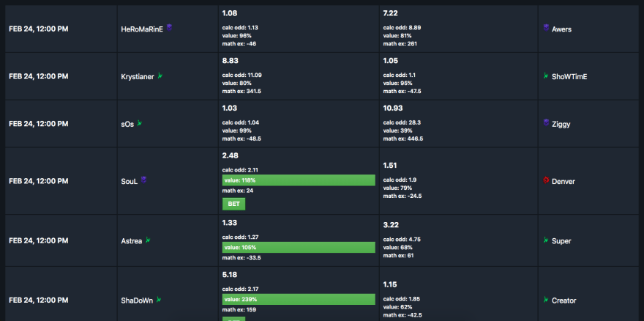
Task: Click the race icon beside Ziggy
Action: coord(546,122)
